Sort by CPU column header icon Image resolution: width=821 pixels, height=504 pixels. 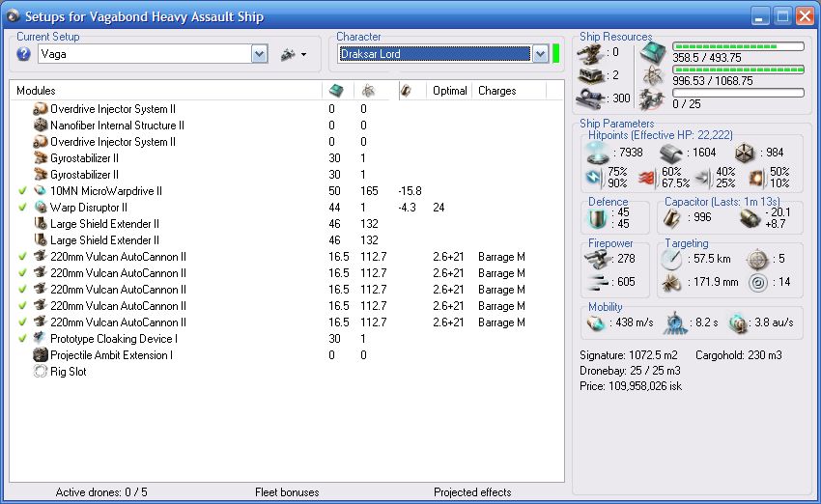[x=336, y=91]
